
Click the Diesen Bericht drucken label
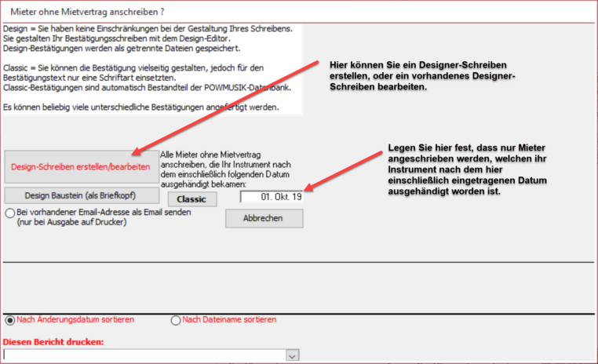54,342
